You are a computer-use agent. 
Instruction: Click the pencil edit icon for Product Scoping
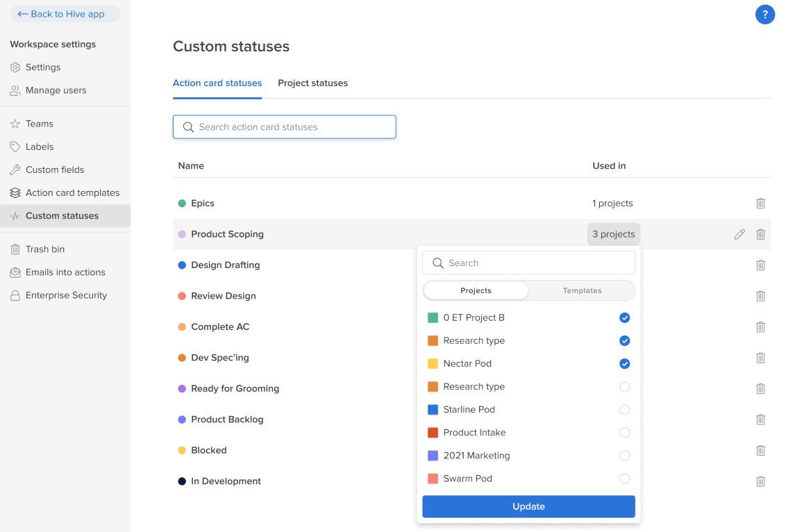pyautogui.click(x=739, y=235)
